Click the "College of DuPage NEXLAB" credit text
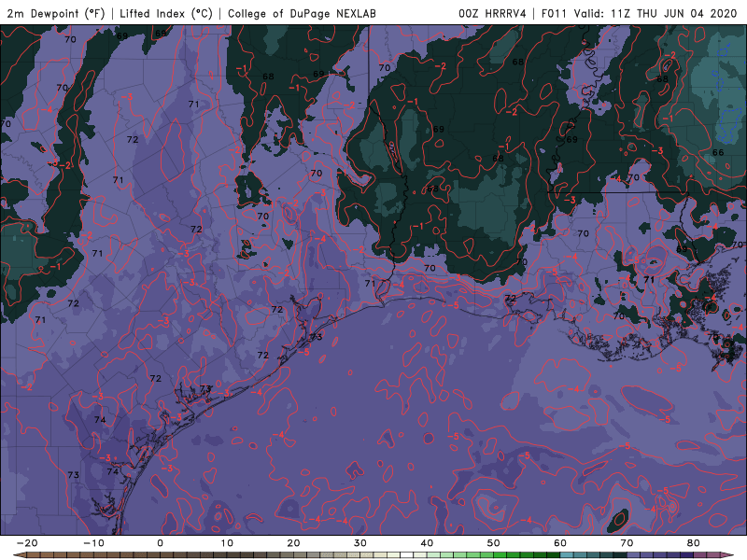This screenshot has width=747, height=560. [302, 13]
